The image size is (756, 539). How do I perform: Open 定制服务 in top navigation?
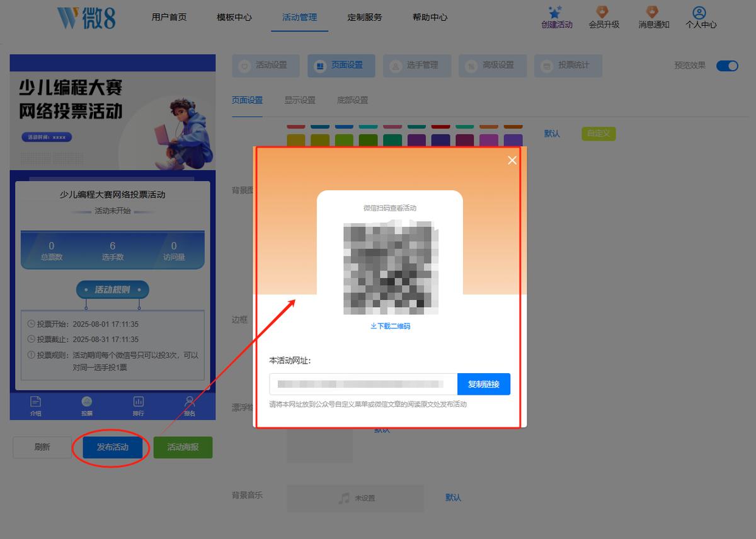[x=365, y=17]
